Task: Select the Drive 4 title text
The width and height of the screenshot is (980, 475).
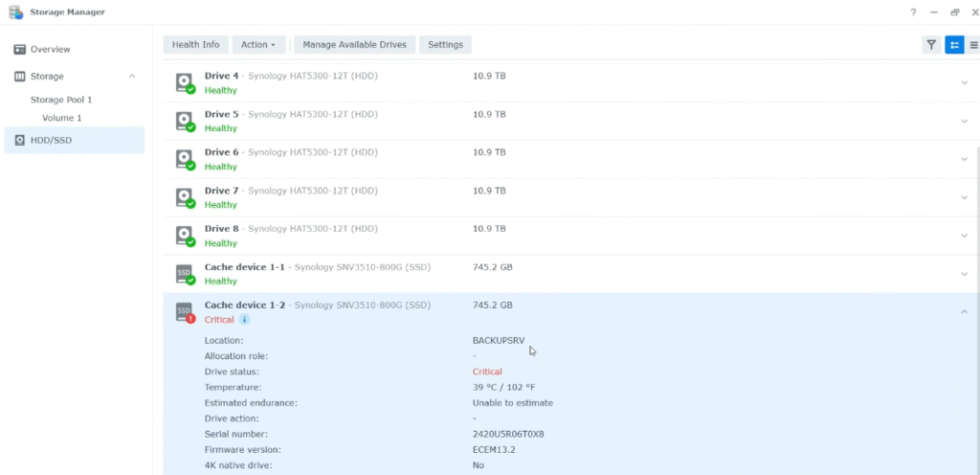Action: [222, 76]
